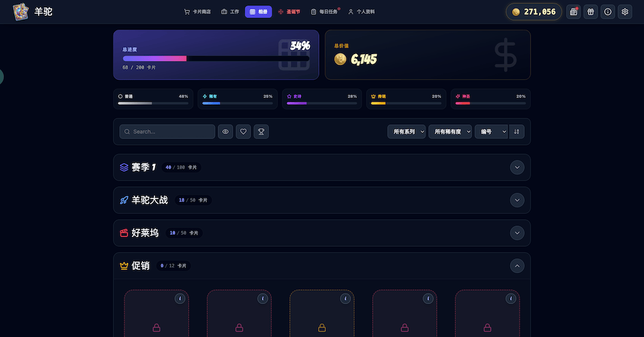Screen dimensions: 644x337
Task: Click the 271,056 coin balance button
Action: tap(534, 12)
